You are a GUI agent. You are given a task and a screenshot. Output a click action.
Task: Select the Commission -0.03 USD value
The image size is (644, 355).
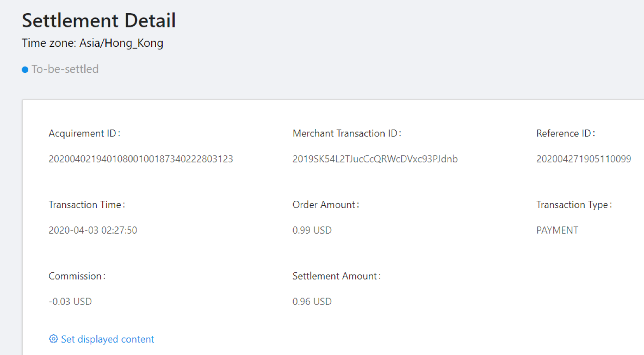pos(70,301)
